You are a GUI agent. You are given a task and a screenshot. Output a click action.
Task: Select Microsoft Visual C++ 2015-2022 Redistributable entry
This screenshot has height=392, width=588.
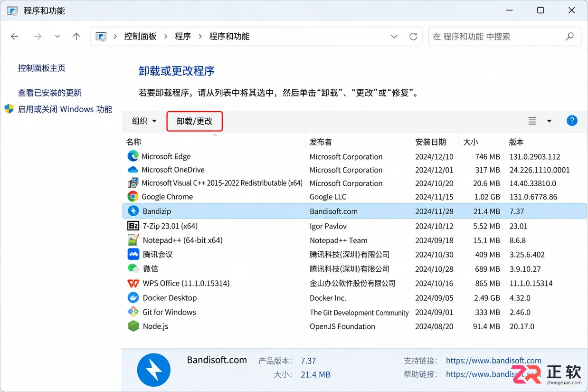tap(222, 183)
